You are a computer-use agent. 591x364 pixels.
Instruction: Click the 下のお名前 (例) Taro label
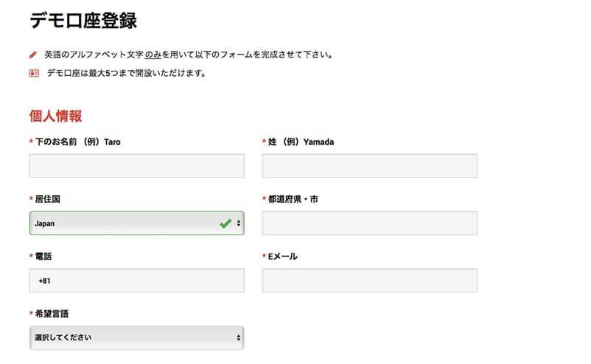[x=77, y=142]
